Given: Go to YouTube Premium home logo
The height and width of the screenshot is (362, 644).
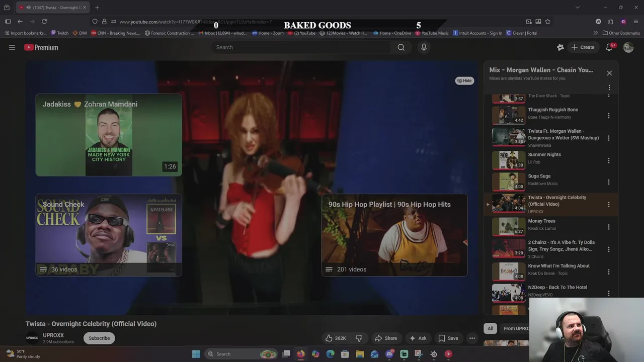Looking at the screenshot, I should [x=41, y=47].
